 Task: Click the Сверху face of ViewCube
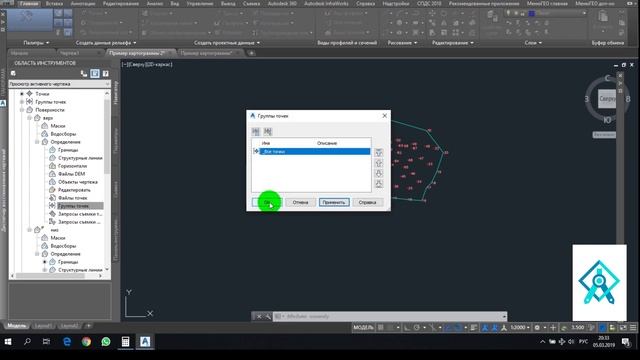click(607, 99)
